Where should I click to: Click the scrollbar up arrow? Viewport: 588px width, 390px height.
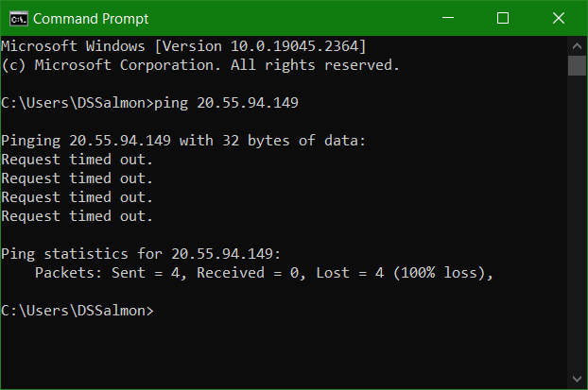(x=577, y=46)
